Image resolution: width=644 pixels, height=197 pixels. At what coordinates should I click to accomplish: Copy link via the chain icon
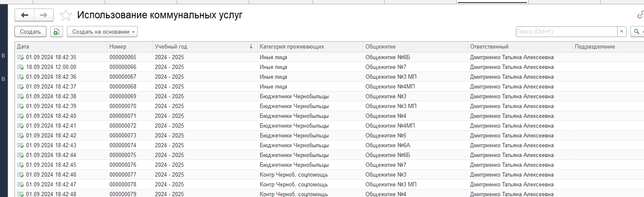[640, 15]
